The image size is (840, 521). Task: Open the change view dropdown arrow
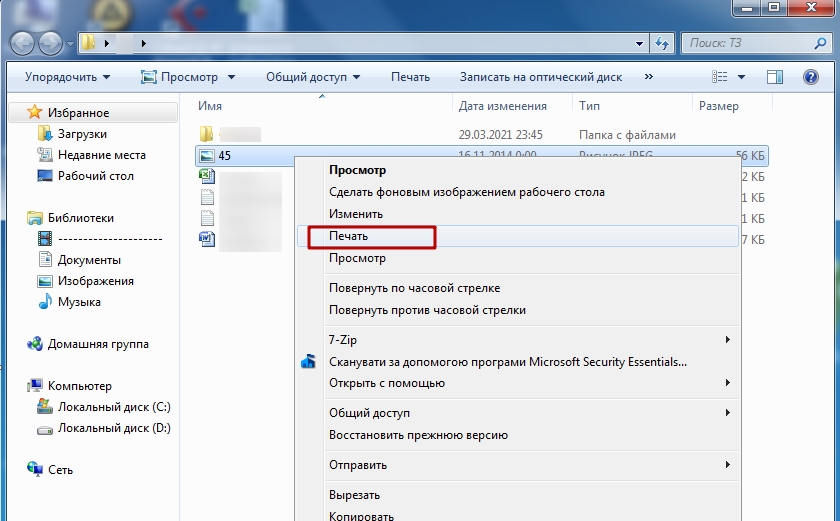741,77
